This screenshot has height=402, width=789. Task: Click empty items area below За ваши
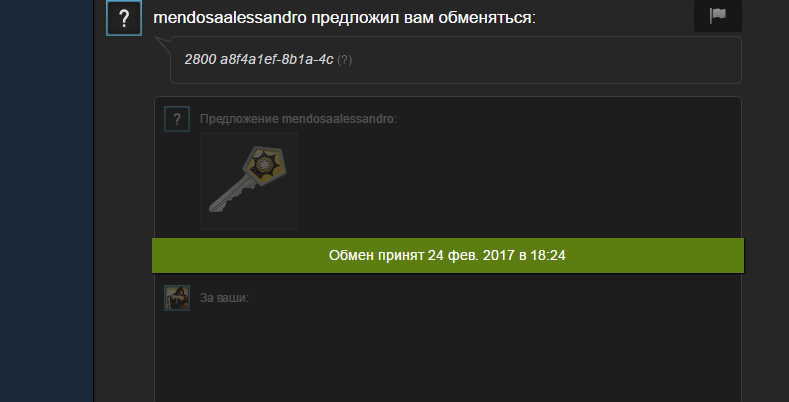point(448,352)
